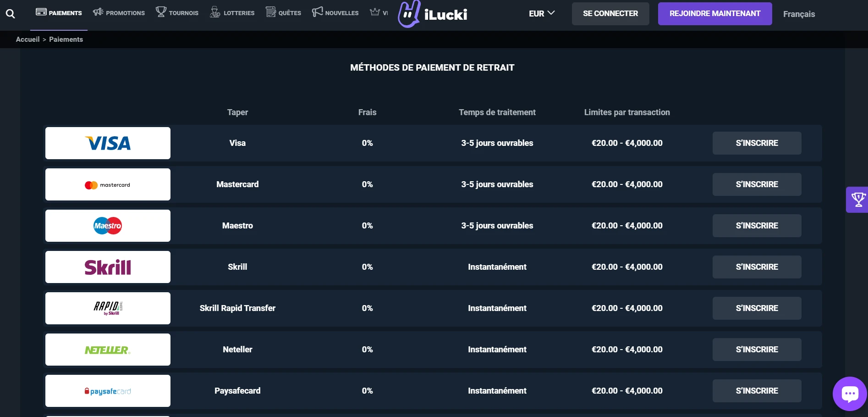The image size is (868, 417).
Task: Click S'inscrire in the Skrill row
Action: (x=757, y=267)
